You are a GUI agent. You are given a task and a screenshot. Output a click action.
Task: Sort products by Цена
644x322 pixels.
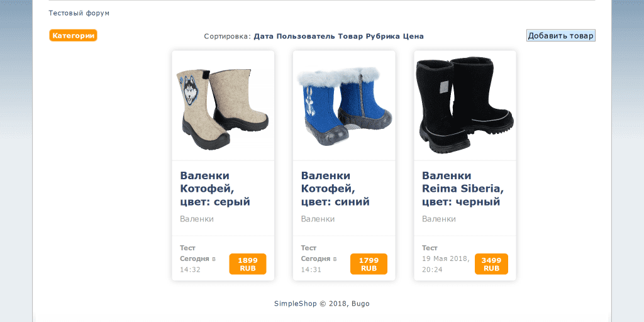413,36
